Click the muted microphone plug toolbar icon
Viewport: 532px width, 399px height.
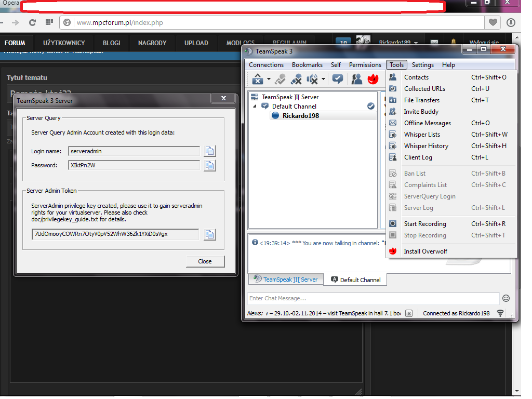(296, 79)
